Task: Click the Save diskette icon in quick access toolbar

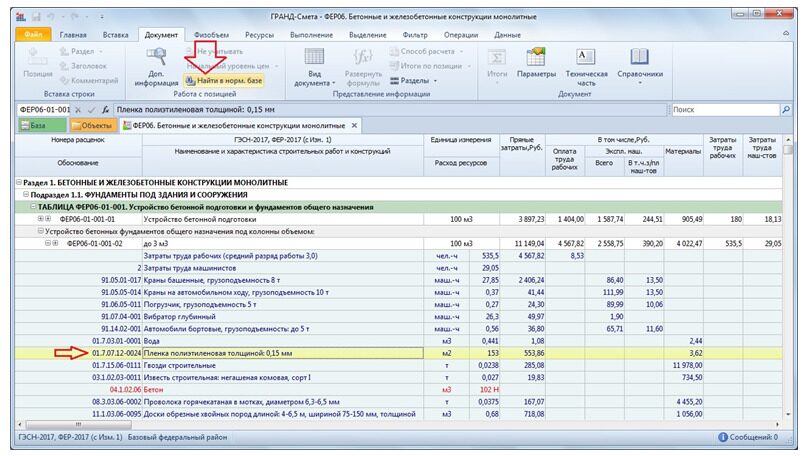Action: pyautogui.click(x=36, y=17)
